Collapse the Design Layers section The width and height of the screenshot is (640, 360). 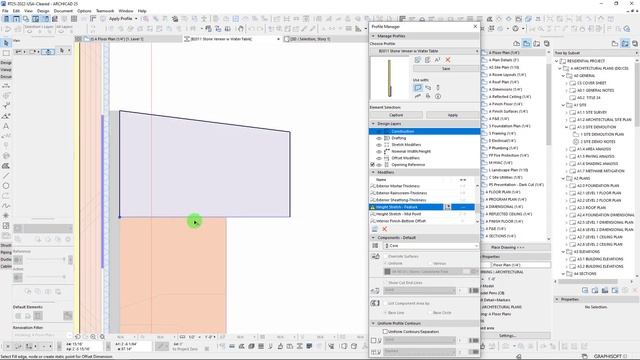(373, 123)
